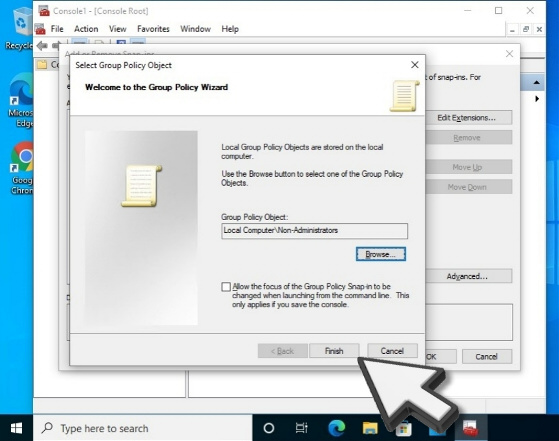Click the scroll-up arrow in snap-ins list

click(537, 83)
